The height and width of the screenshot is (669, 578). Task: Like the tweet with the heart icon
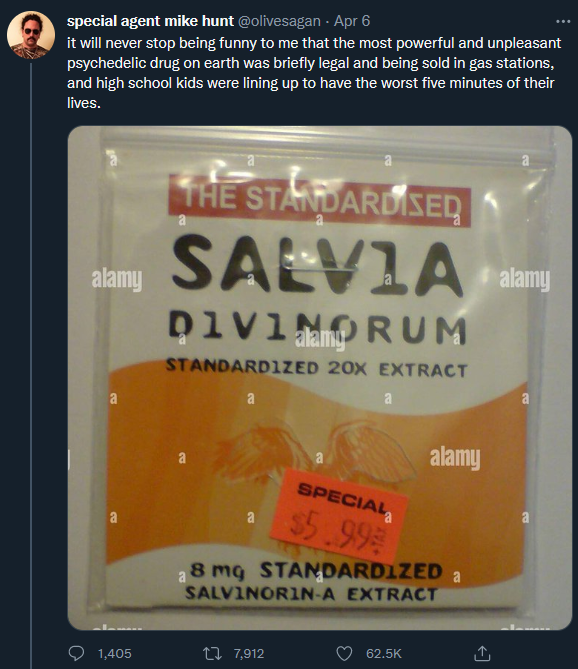point(345,653)
